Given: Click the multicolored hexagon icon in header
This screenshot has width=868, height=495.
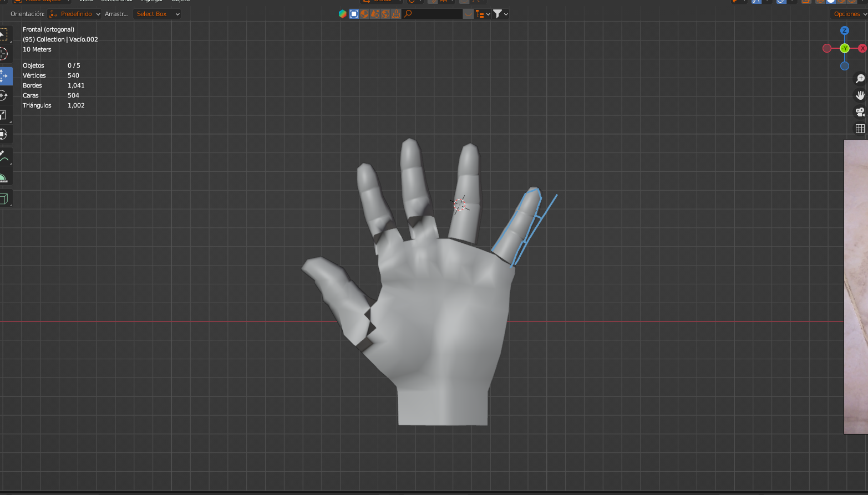Looking at the screenshot, I should point(343,14).
